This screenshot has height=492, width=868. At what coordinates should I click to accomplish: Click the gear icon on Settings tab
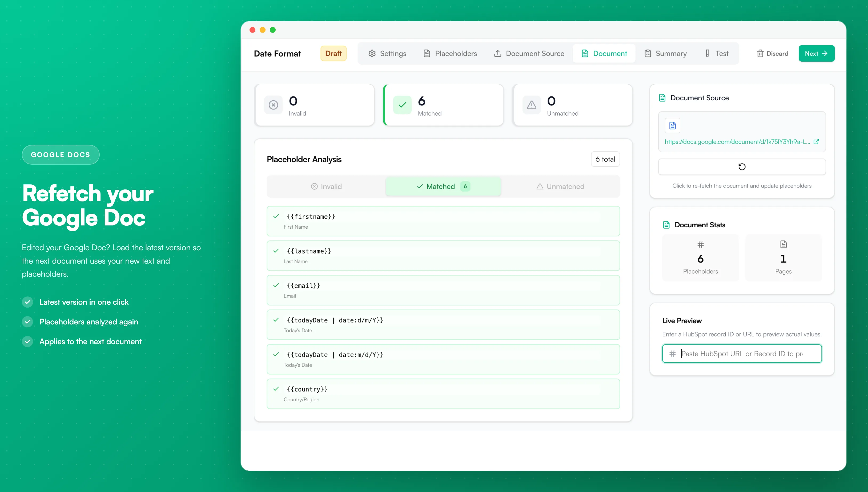(372, 53)
